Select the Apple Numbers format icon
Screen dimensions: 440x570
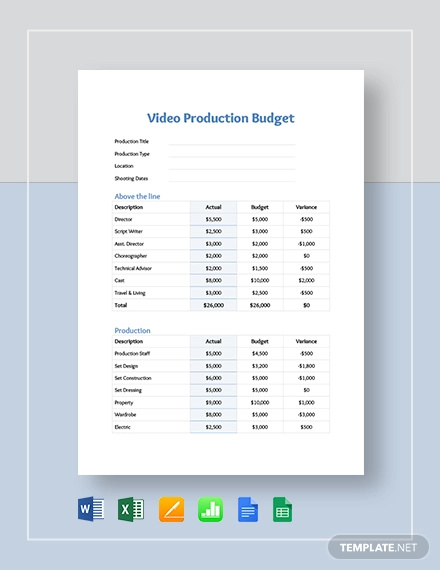(211, 509)
